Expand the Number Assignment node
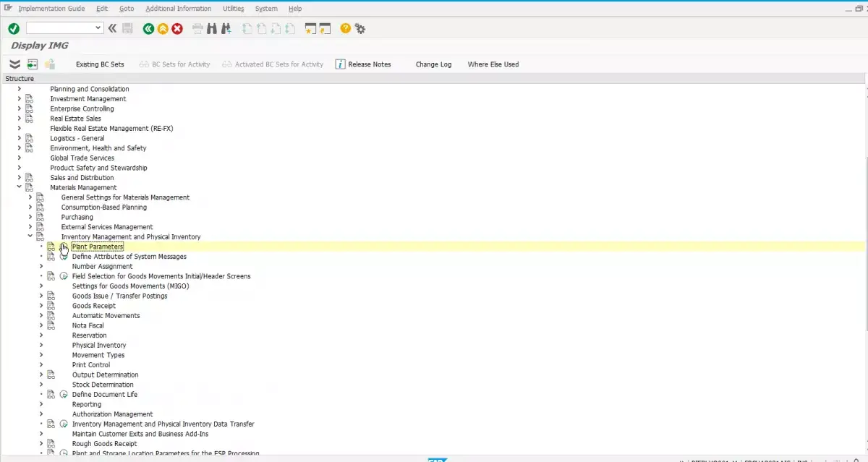Screen dimensions: 868x462 pos(41,266)
